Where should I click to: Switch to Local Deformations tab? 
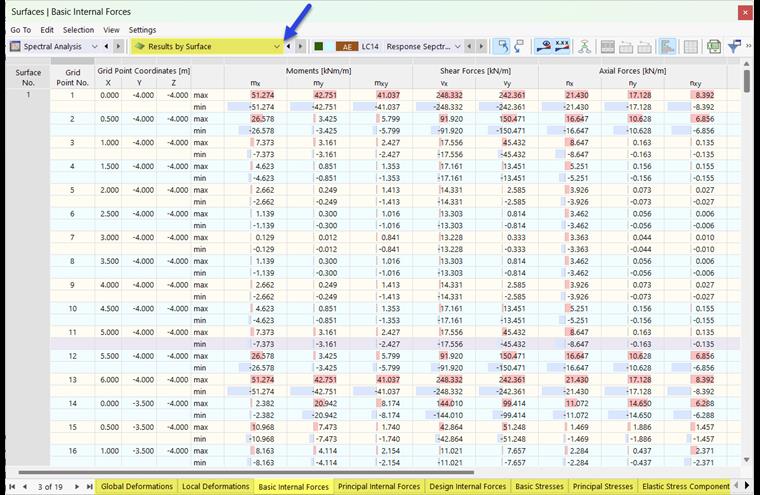pyautogui.click(x=216, y=486)
